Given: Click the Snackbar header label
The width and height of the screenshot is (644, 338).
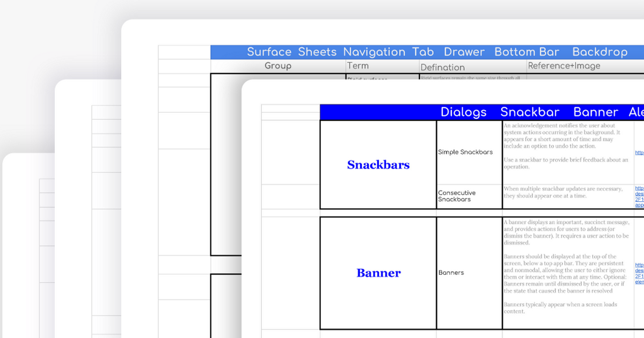Looking at the screenshot, I should (x=530, y=112).
